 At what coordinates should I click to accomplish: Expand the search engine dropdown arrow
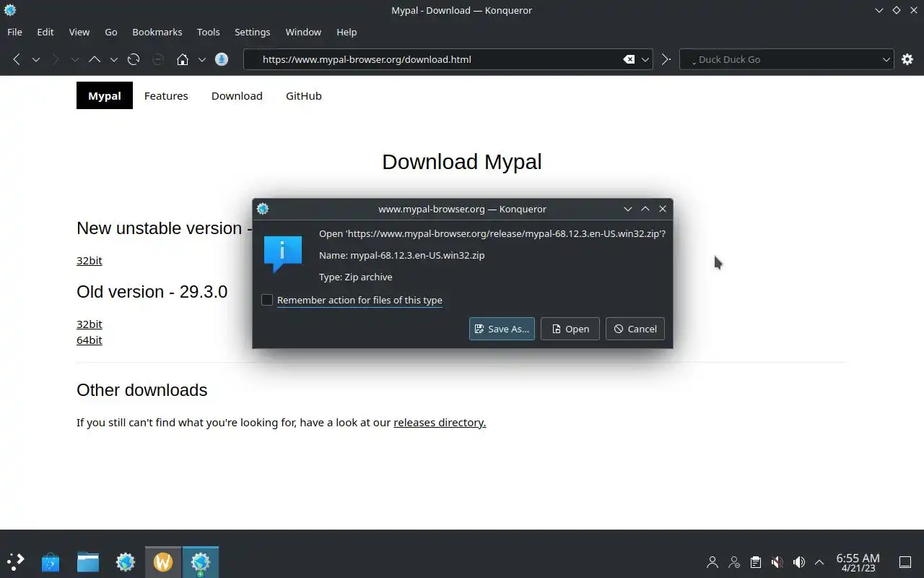coord(886,59)
